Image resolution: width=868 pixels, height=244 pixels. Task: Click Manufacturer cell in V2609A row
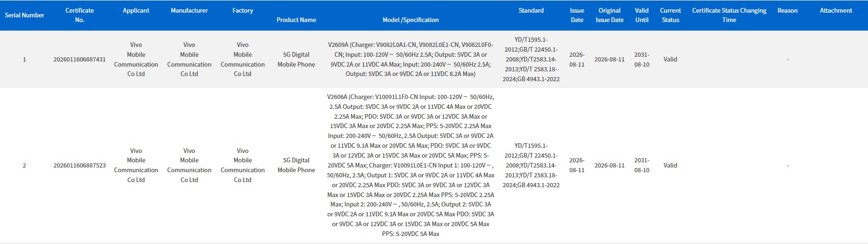coord(189,59)
